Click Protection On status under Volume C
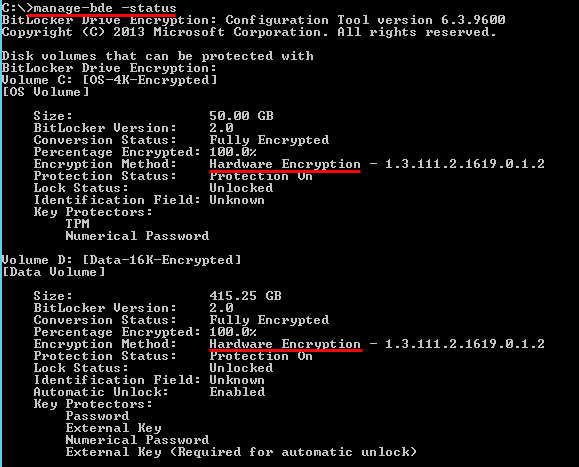This screenshot has width=579, height=467. (x=261, y=176)
